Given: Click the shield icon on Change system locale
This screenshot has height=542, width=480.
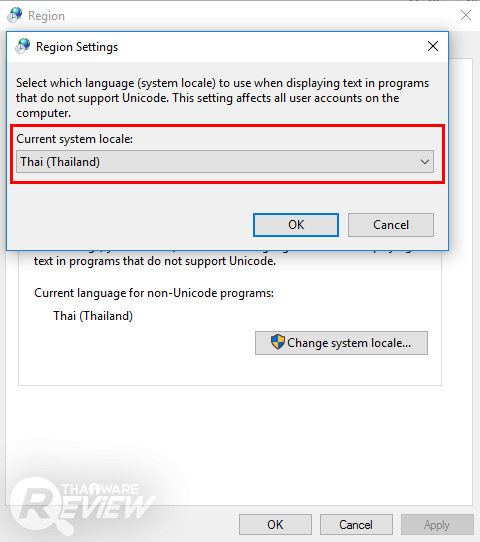Looking at the screenshot, I should coord(277,342).
